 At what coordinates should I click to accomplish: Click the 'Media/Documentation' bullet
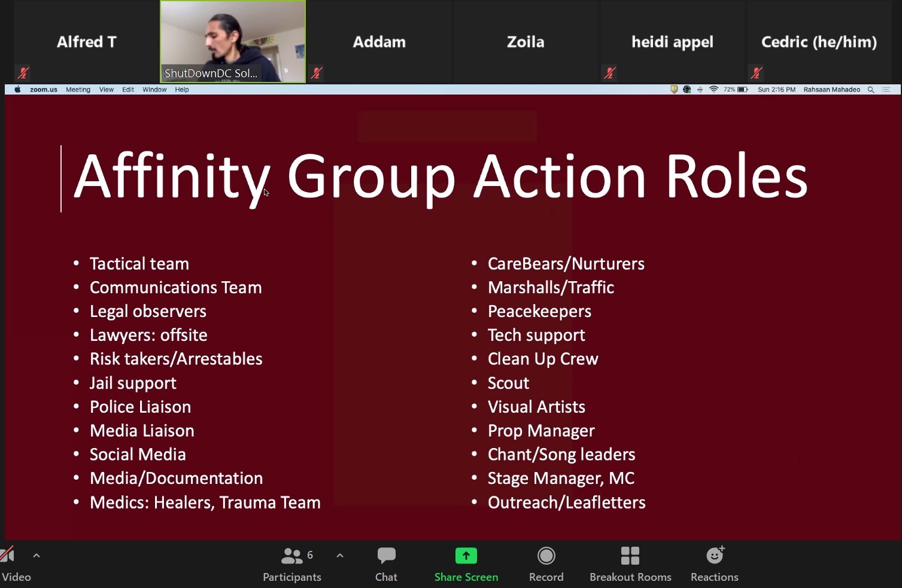coord(176,479)
